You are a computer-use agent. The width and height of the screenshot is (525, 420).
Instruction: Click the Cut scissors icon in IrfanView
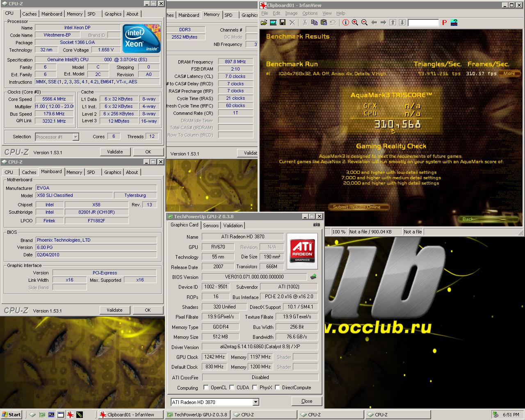[x=305, y=23]
